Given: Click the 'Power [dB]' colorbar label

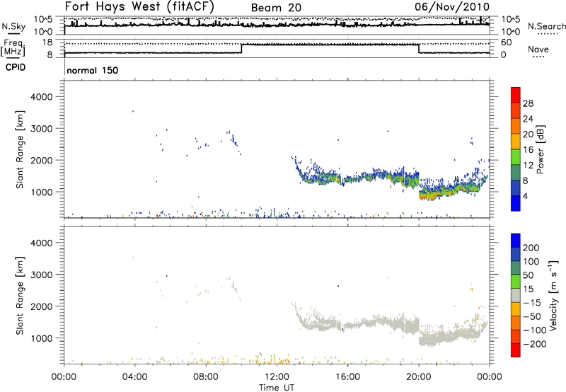Looking at the screenshot, I should (540, 149).
